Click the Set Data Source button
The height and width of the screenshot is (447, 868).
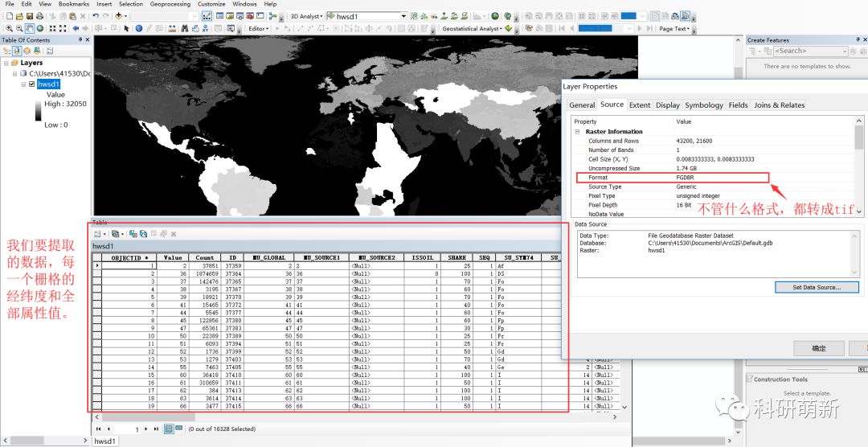(817, 287)
